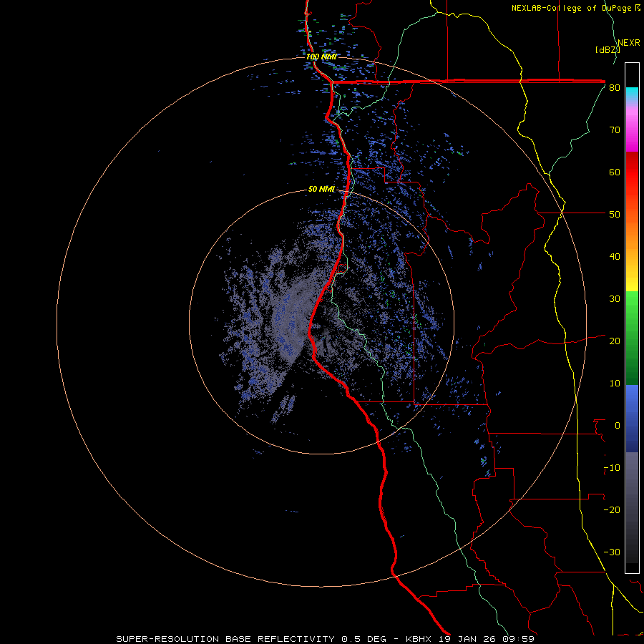
Task: Click the 10 value on the dBZ scale
Action: point(615,384)
